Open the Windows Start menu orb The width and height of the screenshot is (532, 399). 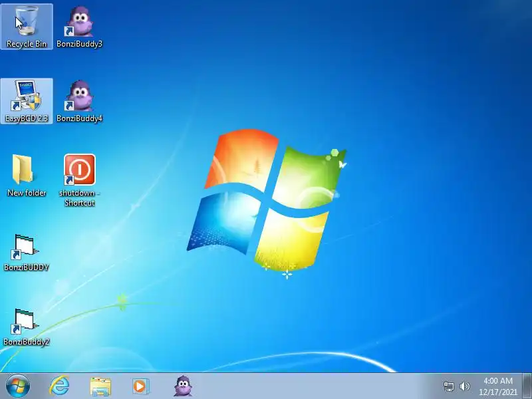[18, 386]
